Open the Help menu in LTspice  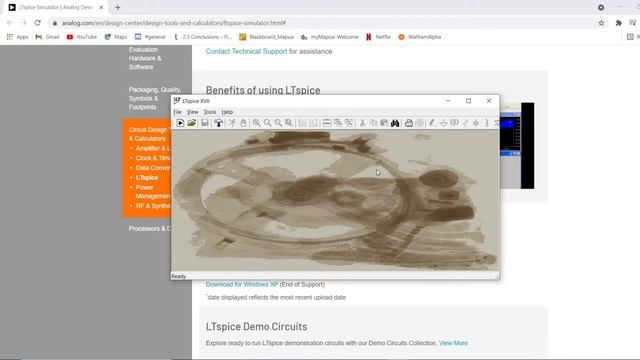coord(227,112)
